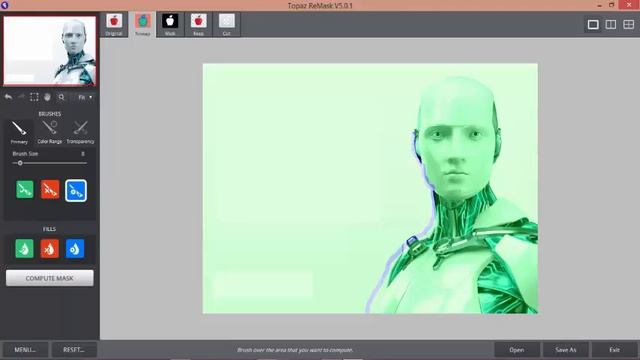Click the Undo arrow icon
The image size is (640, 360).
click(x=8, y=97)
